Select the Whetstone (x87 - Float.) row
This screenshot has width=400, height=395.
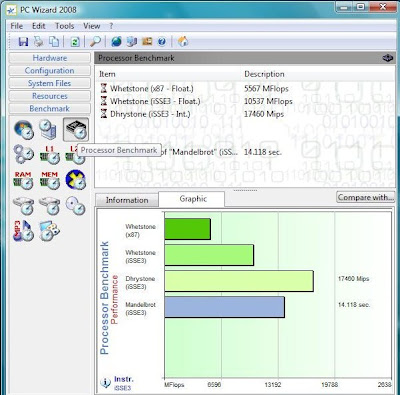245,88
